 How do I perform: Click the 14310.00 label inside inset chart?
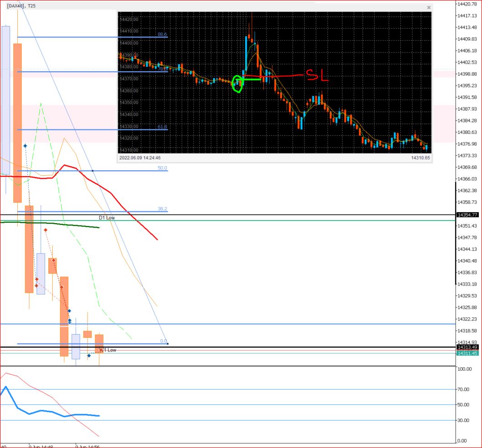tap(129, 150)
